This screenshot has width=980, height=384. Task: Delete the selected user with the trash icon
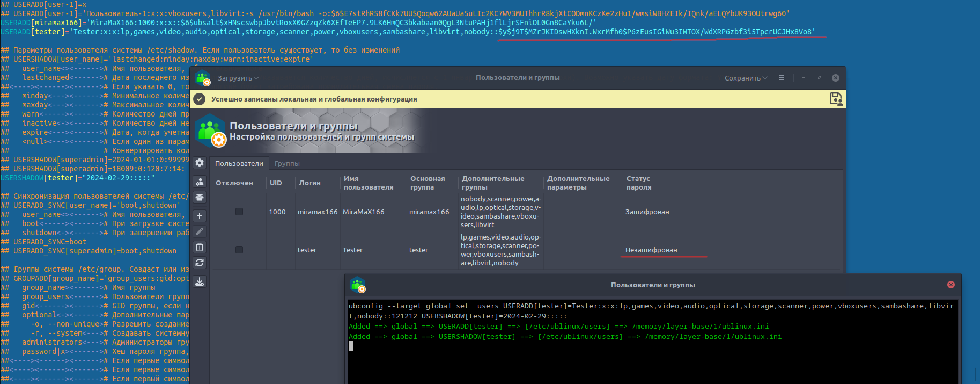click(200, 247)
